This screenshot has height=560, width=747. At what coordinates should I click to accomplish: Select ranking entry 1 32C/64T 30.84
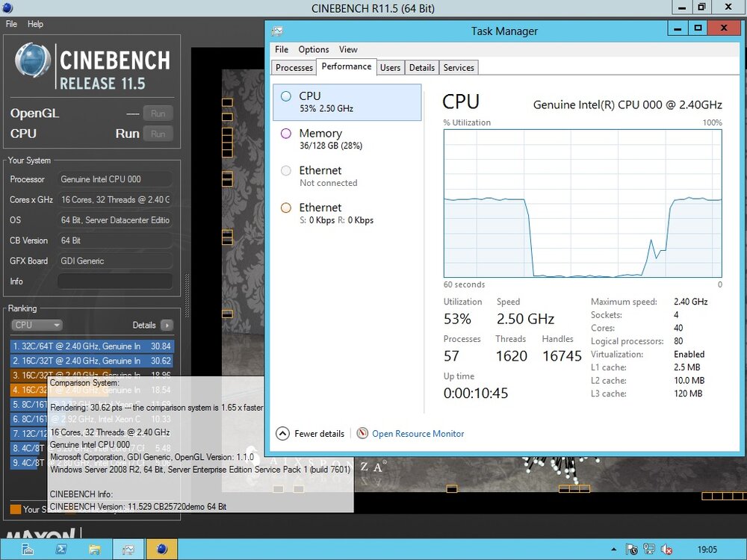[x=92, y=346]
